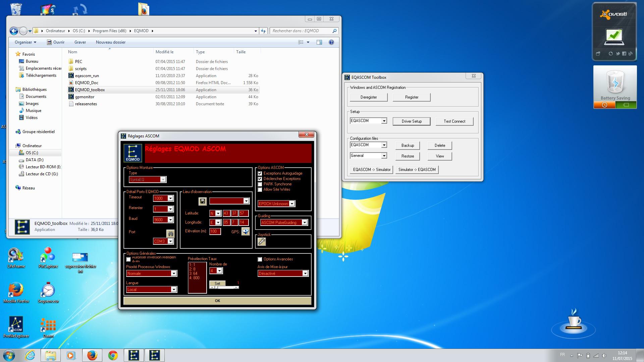The image size is (644, 362).
Task: Click the Explorer help question mark icon
Action: tap(331, 42)
